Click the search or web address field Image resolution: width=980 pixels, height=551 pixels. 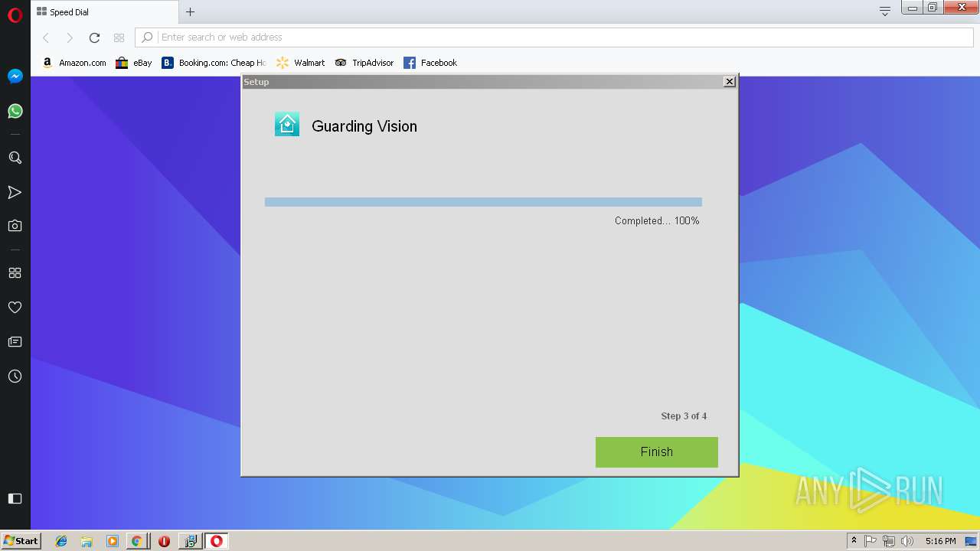pyautogui.click(x=554, y=37)
